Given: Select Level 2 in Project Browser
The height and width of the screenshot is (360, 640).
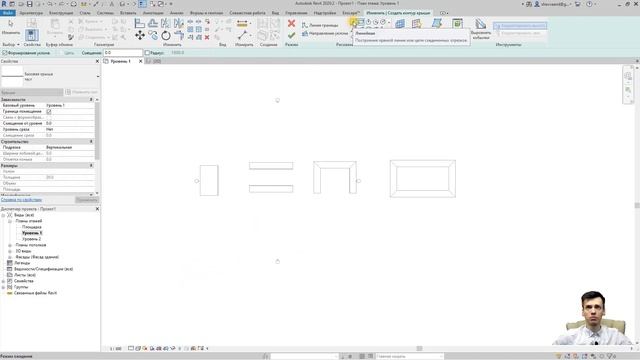Looking at the screenshot, I should point(31,239).
